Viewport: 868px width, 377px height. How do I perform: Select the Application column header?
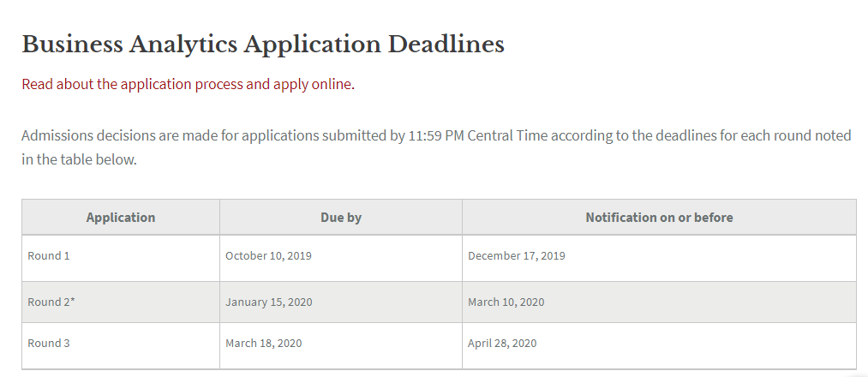coord(121,218)
